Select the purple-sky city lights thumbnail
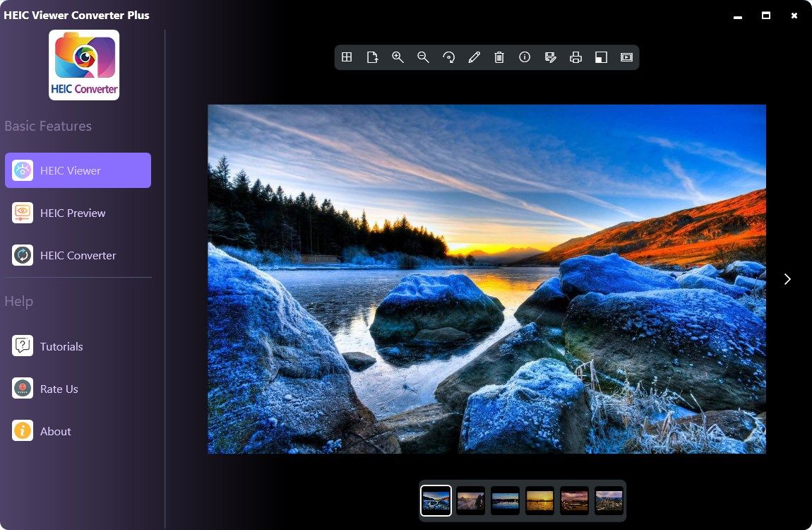Image resolution: width=812 pixels, height=530 pixels. pyautogui.click(x=574, y=501)
